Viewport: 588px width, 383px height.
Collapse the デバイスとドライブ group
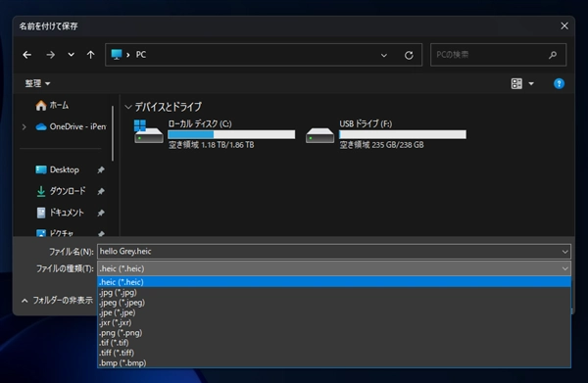[x=128, y=107]
